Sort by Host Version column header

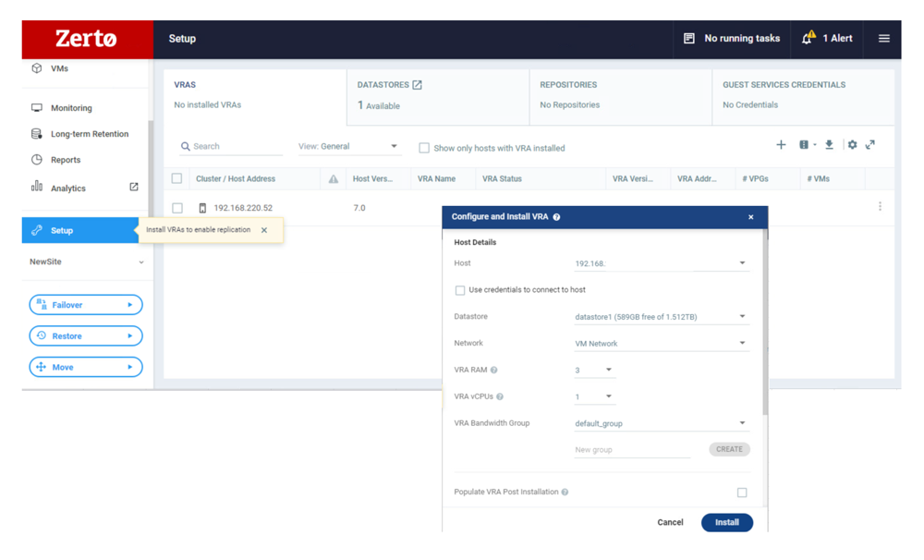(x=372, y=179)
